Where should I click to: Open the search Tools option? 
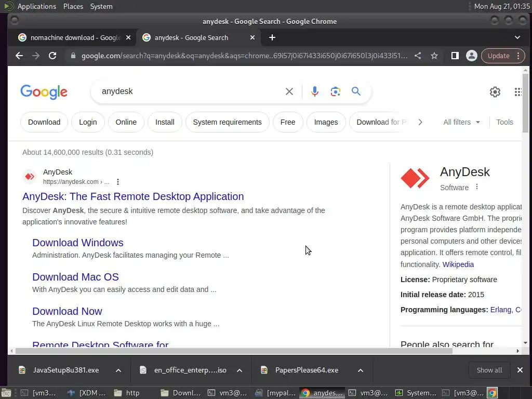(504, 122)
